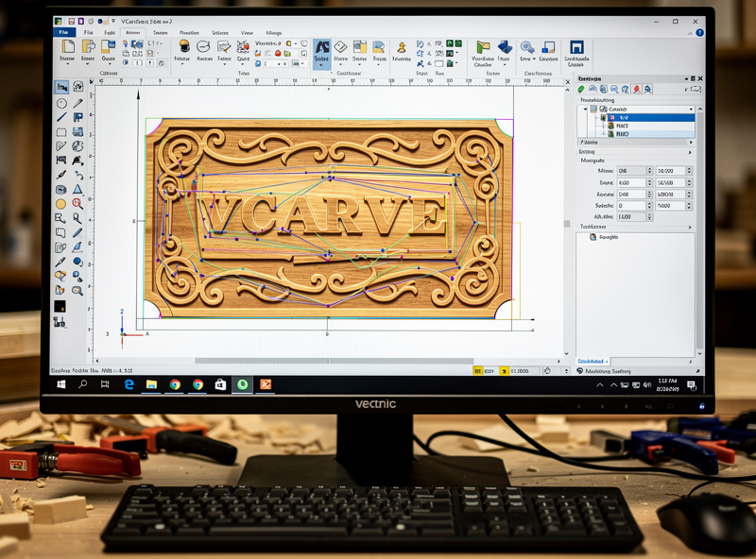The width and height of the screenshot is (756, 559).
Task: Open the Microsoft Store taskbar icon
Action: 220,384
